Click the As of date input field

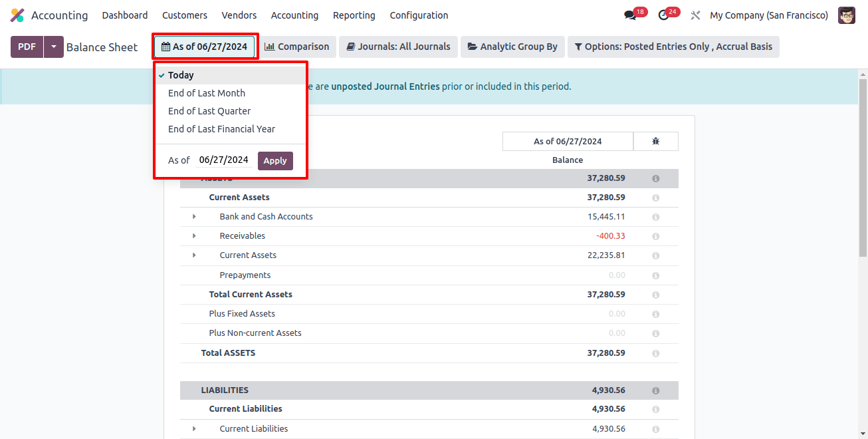coord(224,160)
